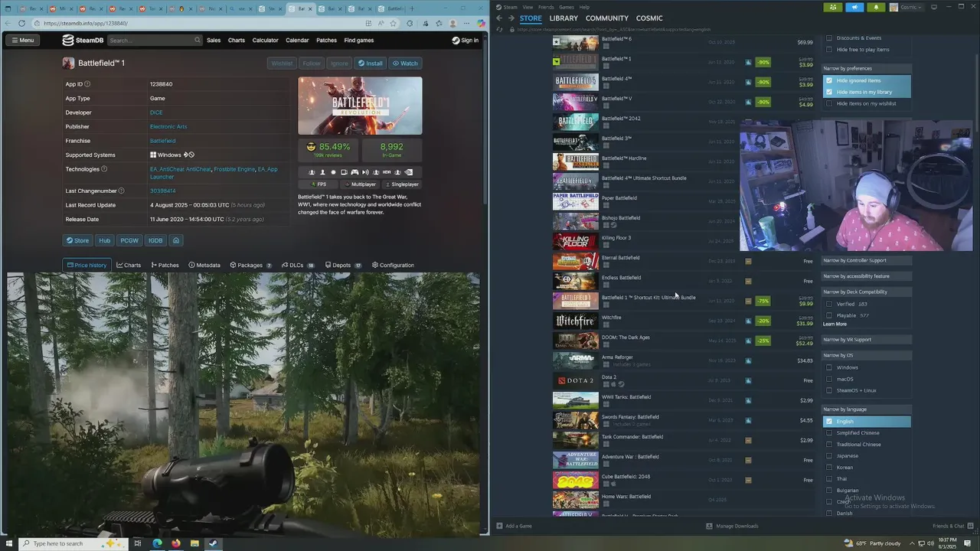Check the Verified deck compatibility box
The height and width of the screenshot is (551, 980).
[828, 304]
